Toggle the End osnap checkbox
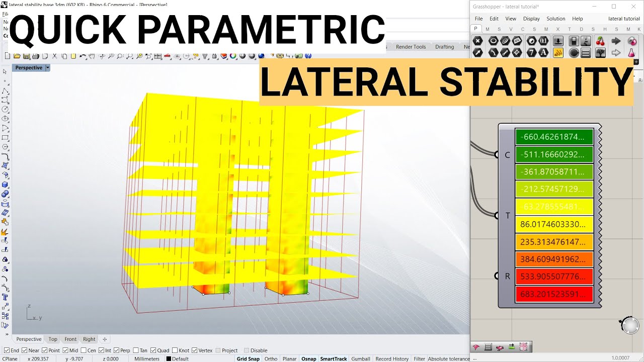This screenshot has width=644, height=362. click(7, 350)
